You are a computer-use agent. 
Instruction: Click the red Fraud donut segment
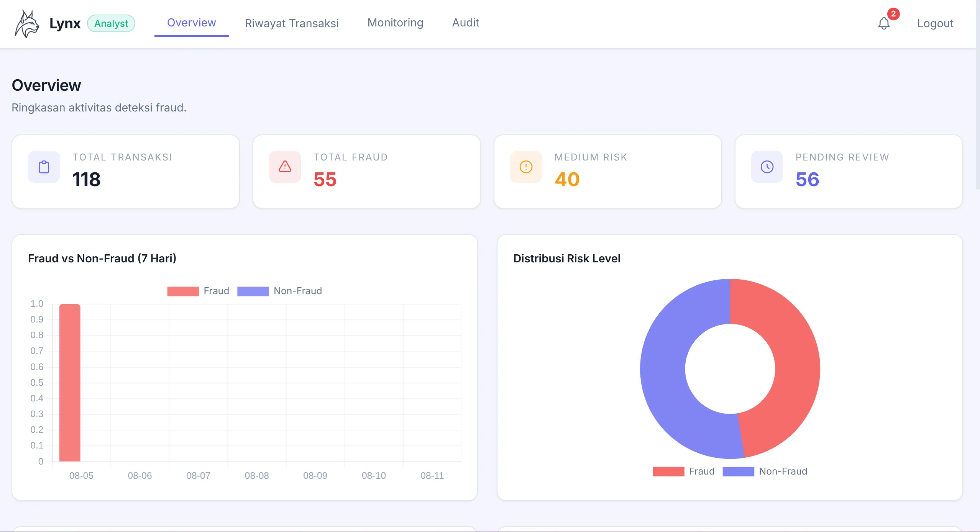click(x=797, y=364)
